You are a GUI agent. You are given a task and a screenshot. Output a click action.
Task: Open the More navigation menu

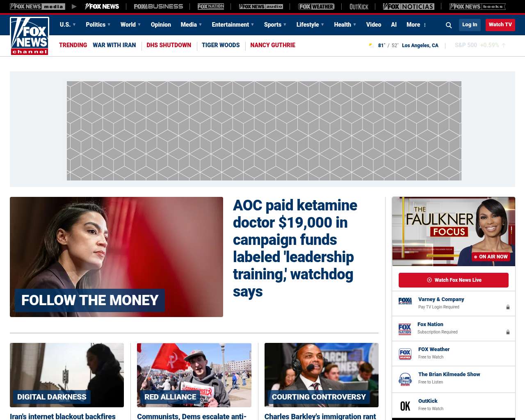[413, 25]
